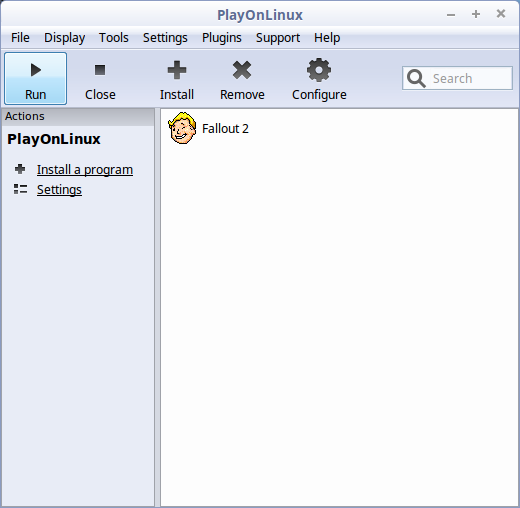Open the Plugins menu

[222, 38]
